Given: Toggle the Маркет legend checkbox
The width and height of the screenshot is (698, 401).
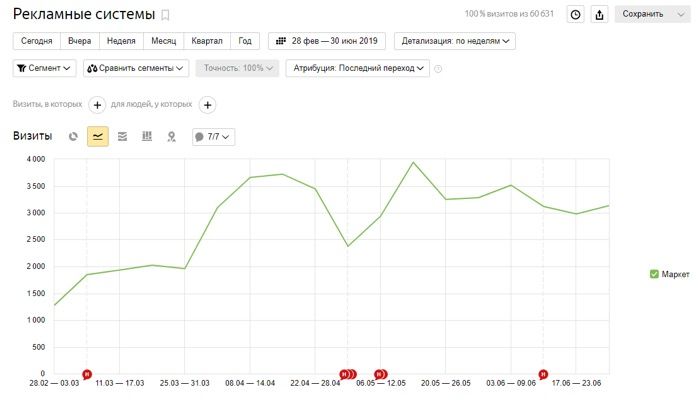Looking at the screenshot, I should (654, 273).
